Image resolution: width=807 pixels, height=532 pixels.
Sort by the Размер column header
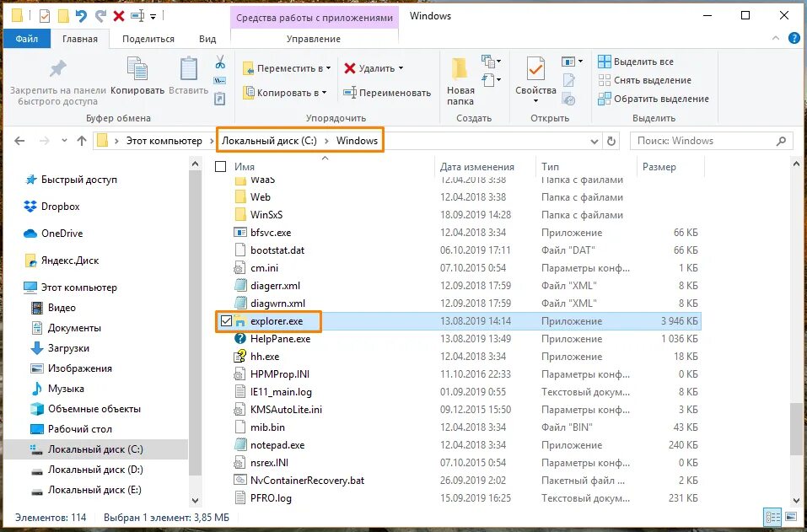click(x=670, y=167)
